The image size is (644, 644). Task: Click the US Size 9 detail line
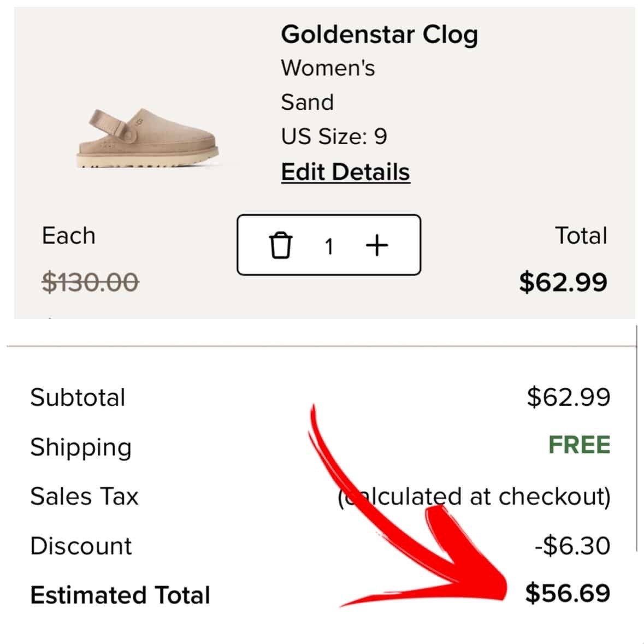[x=334, y=137]
